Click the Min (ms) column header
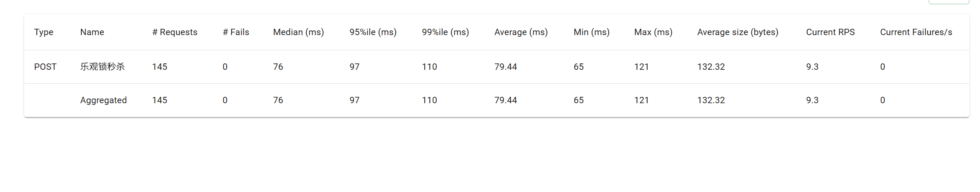 pyautogui.click(x=592, y=32)
